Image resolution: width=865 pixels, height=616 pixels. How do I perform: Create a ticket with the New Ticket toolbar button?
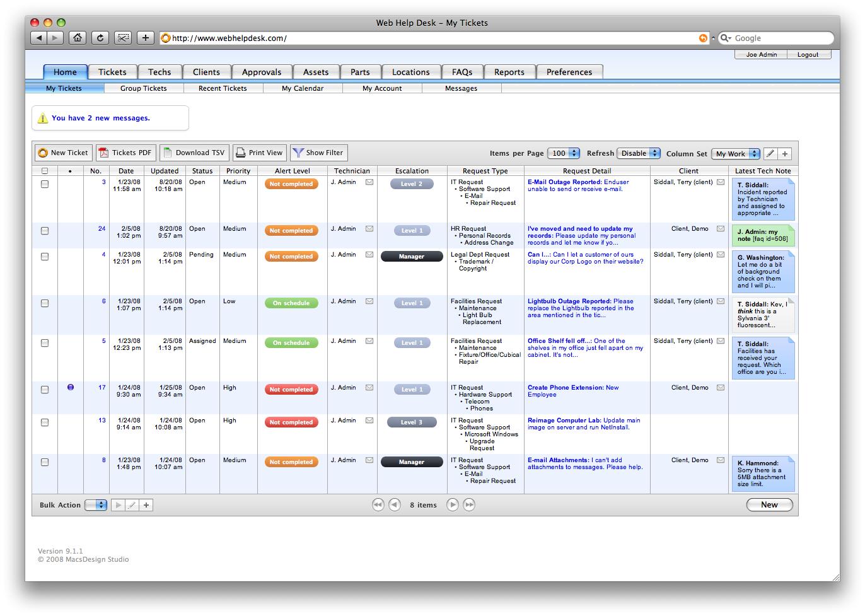point(64,153)
